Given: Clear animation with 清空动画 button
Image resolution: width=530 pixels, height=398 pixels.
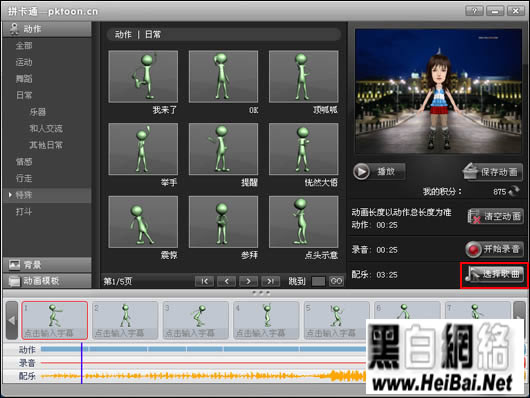Looking at the screenshot, I should pyautogui.click(x=496, y=216).
